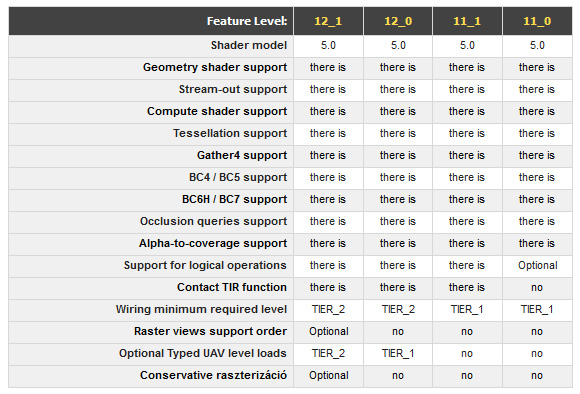Select the Feature Level header label

pyautogui.click(x=247, y=21)
